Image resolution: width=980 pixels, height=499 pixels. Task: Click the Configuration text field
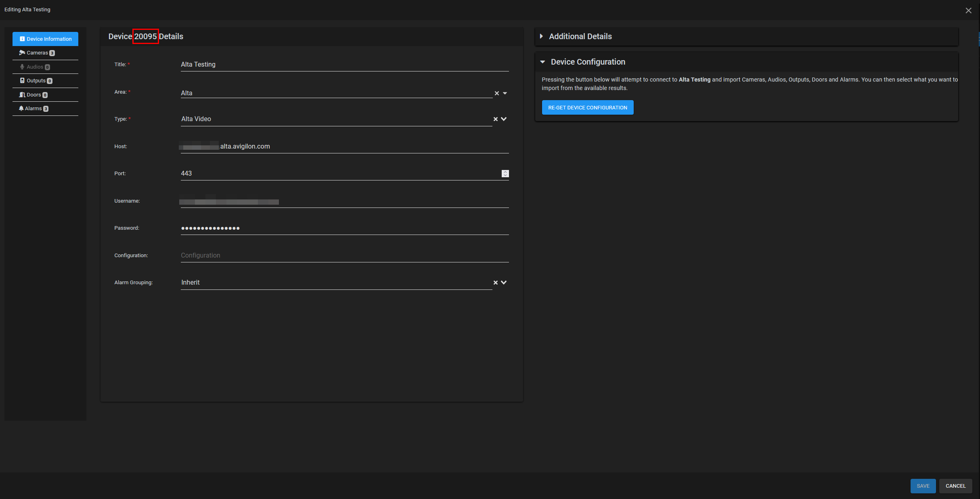(345, 256)
